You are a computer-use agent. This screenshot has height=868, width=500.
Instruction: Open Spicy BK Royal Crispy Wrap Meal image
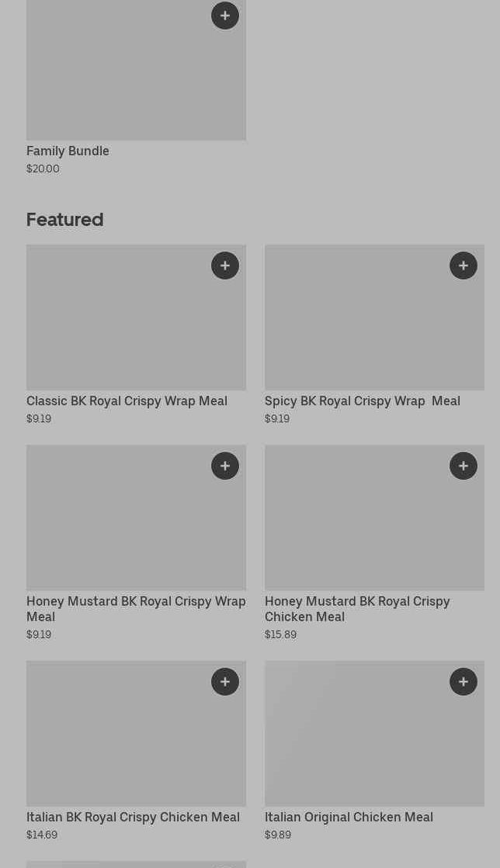click(374, 318)
